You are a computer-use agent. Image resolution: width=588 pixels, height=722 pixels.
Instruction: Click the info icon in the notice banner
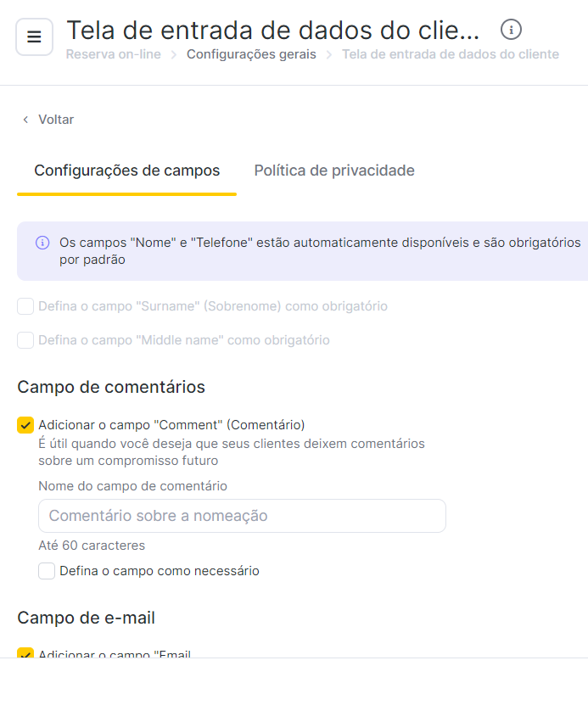click(42, 243)
